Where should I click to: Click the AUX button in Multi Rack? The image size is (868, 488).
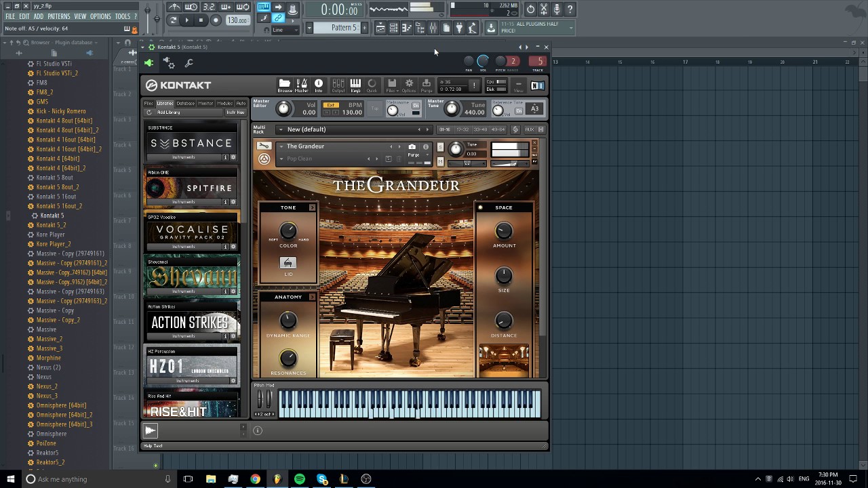point(530,129)
